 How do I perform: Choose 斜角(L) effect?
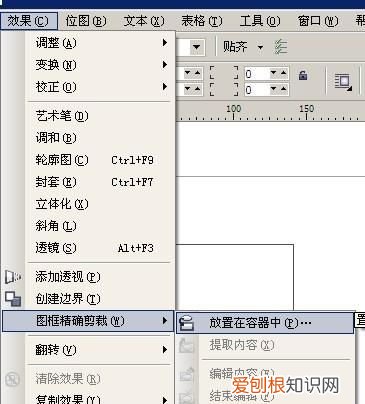pos(100,226)
